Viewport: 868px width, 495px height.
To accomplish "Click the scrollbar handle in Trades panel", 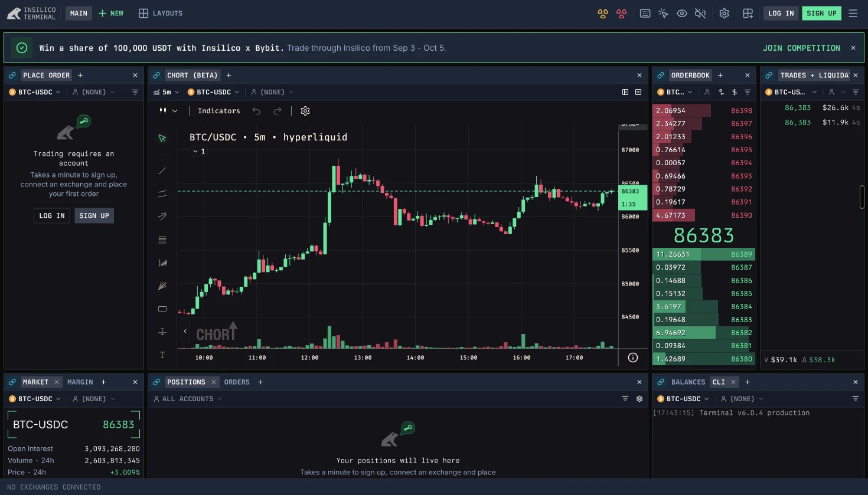I will (862, 197).
